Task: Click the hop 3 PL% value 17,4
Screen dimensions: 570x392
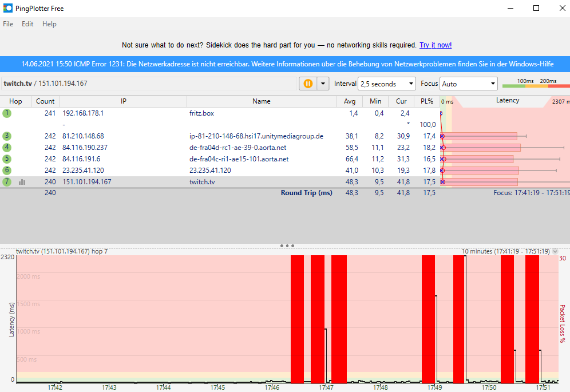Action: click(429, 136)
